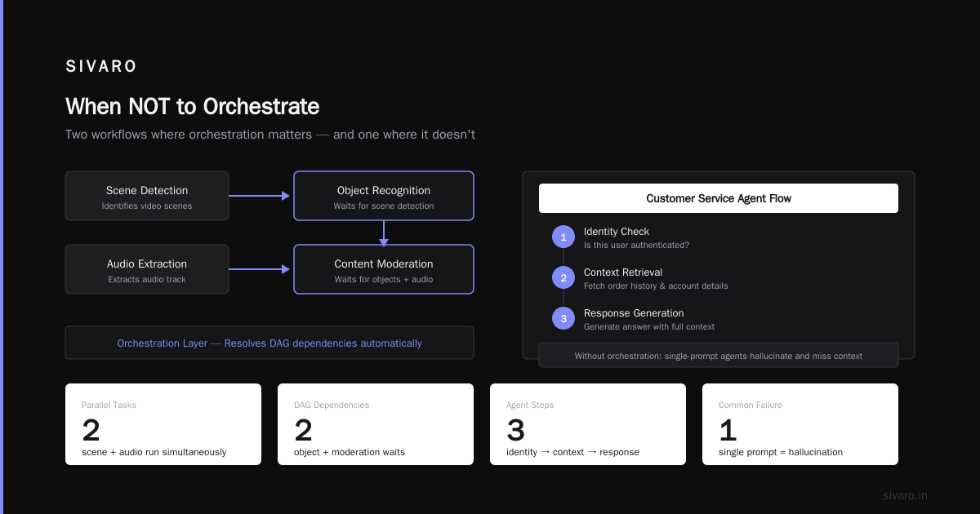Select the Content Moderation node

pyautogui.click(x=384, y=269)
